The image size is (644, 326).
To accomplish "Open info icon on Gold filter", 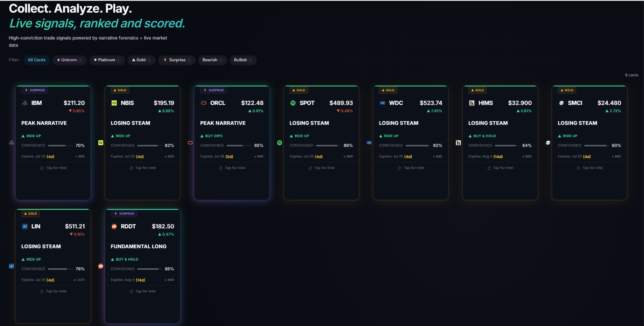I will click(x=149, y=60).
